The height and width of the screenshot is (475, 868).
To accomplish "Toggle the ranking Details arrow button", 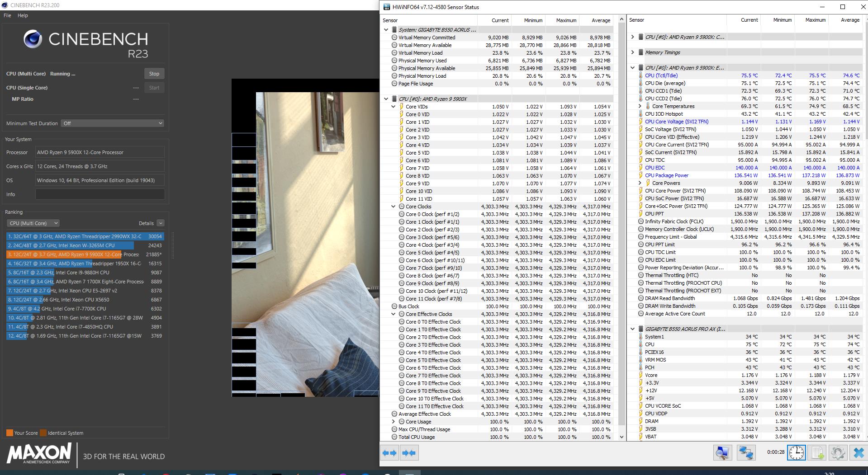I will click(161, 223).
